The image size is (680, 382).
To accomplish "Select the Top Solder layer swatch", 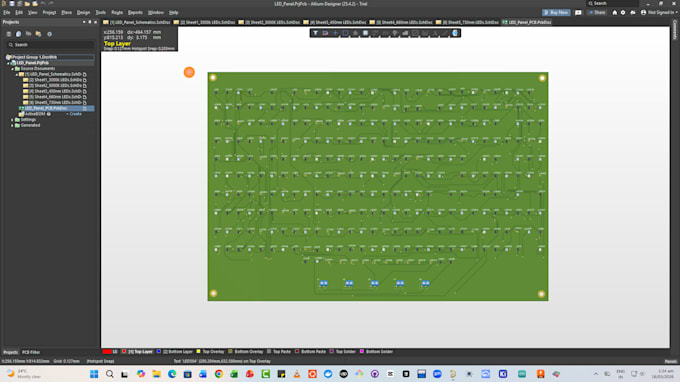I will 332,352.
